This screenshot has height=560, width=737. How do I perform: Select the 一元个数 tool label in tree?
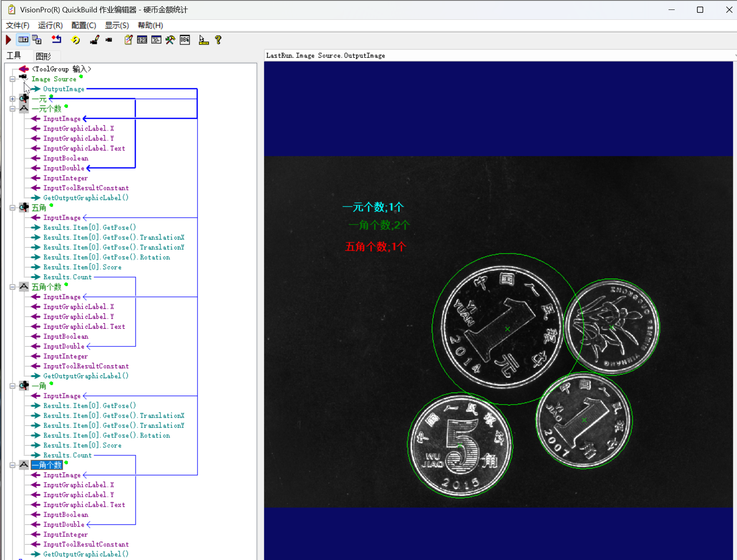pyautogui.click(x=47, y=109)
